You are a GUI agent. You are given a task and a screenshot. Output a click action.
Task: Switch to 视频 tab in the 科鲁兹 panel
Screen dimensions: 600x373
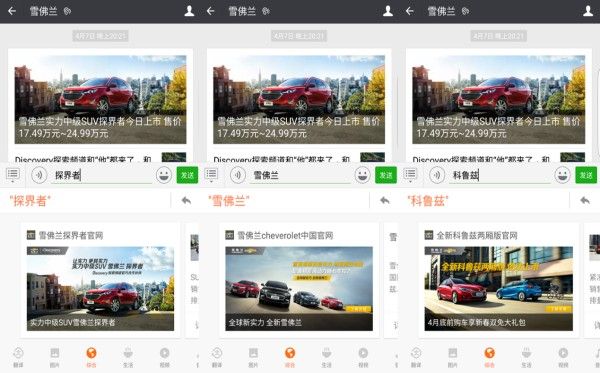point(563,357)
